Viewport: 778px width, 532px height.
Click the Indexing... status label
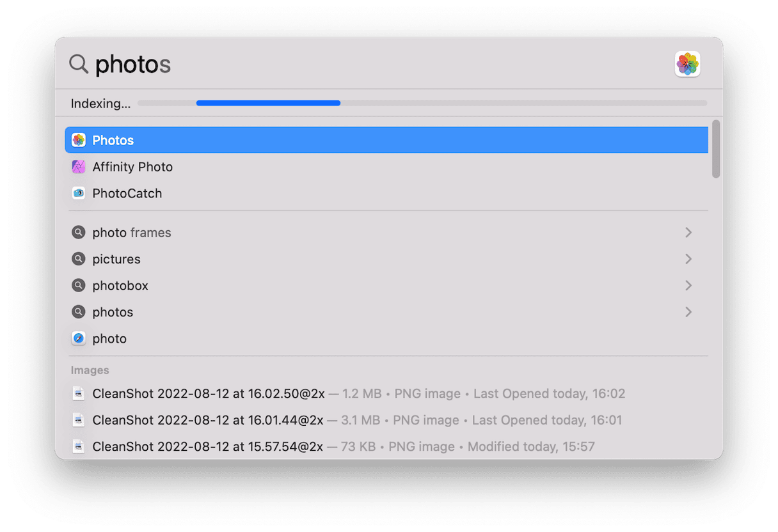point(100,104)
